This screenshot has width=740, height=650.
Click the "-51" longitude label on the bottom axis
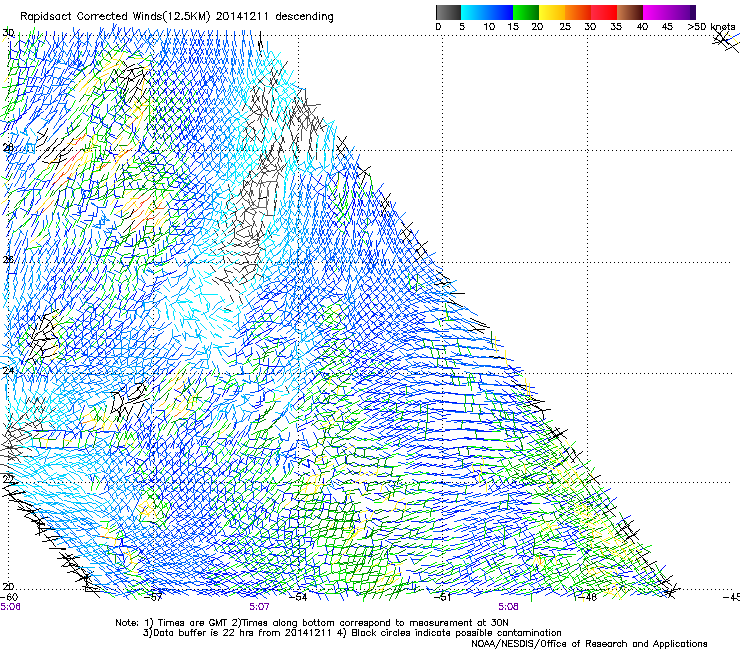443,597
